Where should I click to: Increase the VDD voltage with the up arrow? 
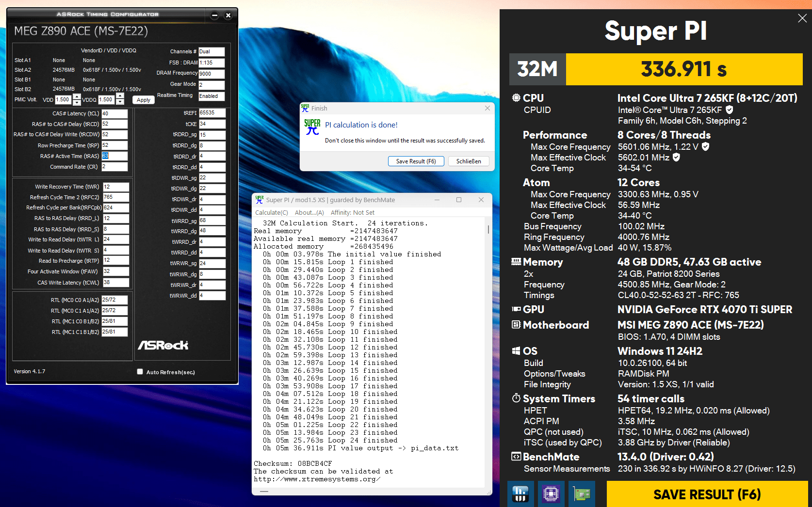point(77,97)
